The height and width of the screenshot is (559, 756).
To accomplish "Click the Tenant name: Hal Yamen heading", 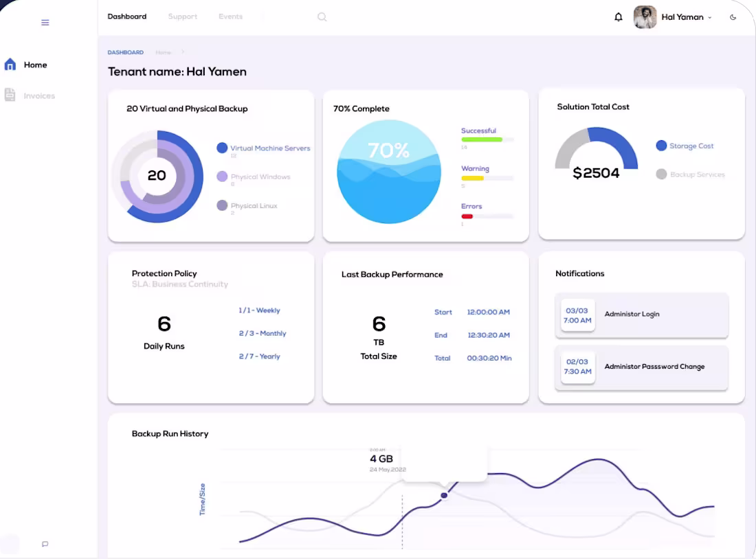I will click(x=177, y=72).
